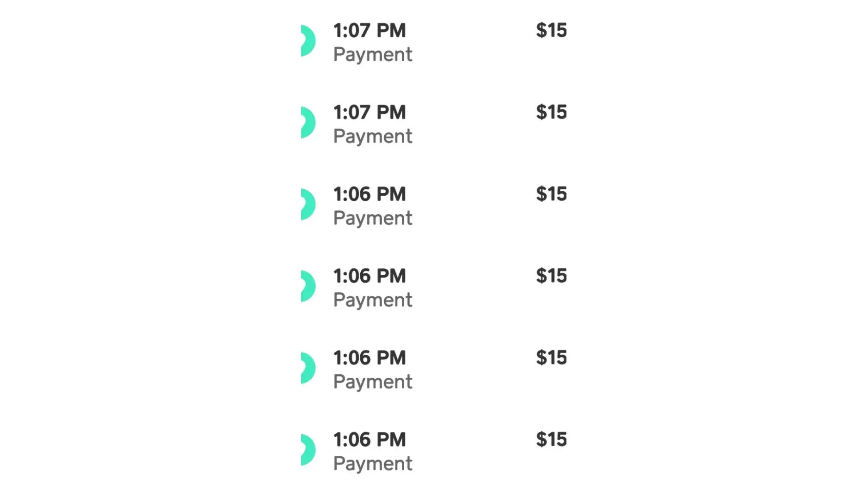The image size is (868, 488).
Task: Click the green icon of the topmost payment
Action: 308,41
